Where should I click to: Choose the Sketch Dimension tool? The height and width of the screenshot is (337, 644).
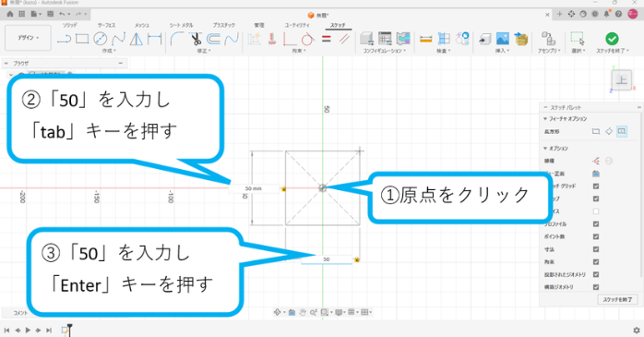point(155,39)
